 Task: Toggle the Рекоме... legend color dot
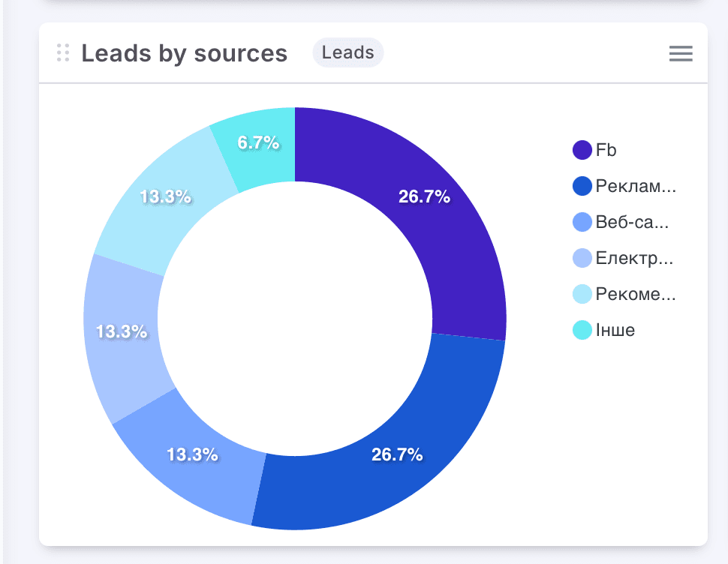[582, 294]
